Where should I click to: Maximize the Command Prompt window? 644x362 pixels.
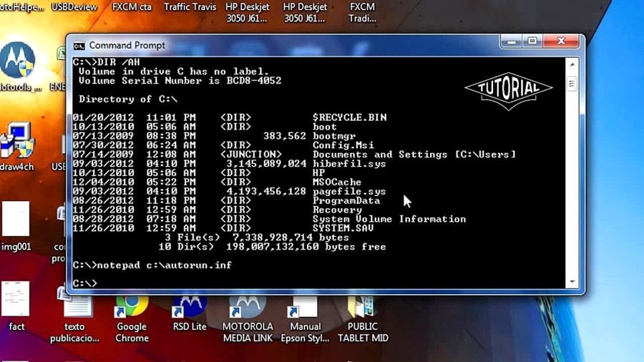click(533, 41)
